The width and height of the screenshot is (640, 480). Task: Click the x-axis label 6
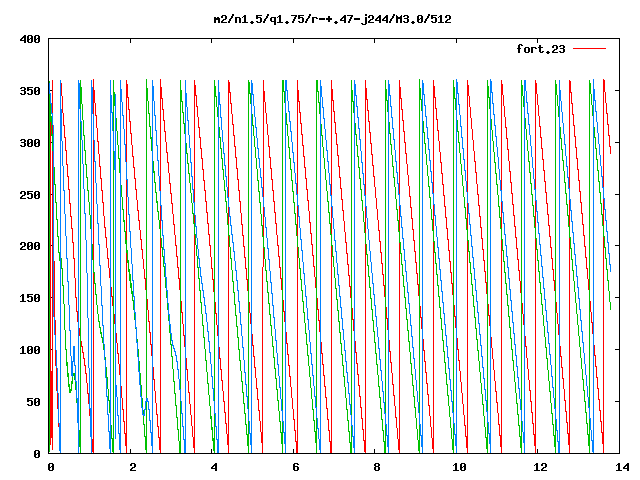(x=296, y=467)
